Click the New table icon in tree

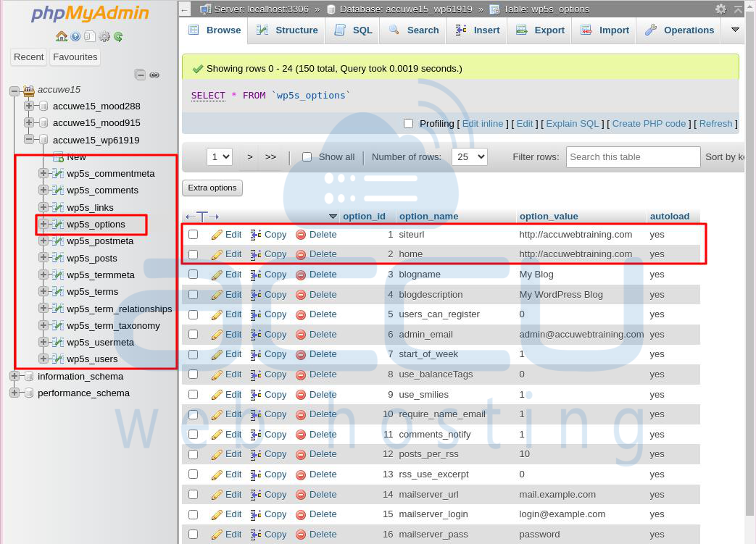tap(58, 156)
